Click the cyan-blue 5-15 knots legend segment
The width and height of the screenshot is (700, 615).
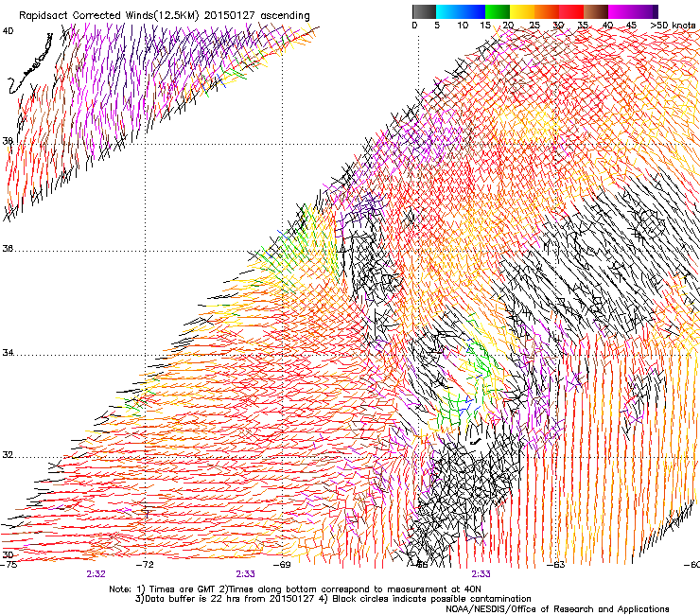tap(461, 11)
